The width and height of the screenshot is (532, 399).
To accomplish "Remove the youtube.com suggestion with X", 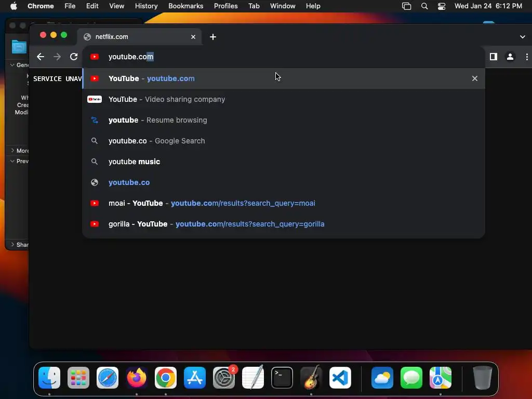I will (x=475, y=78).
